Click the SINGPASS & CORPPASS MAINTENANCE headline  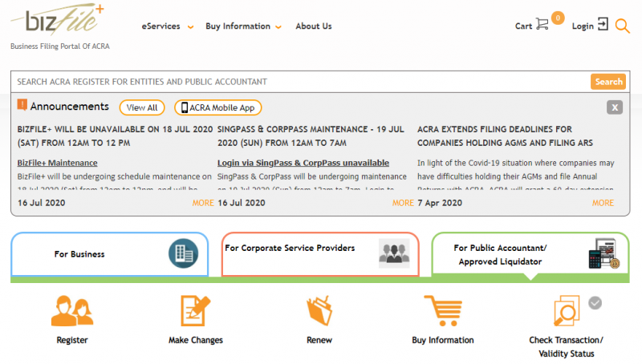[311, 135]
